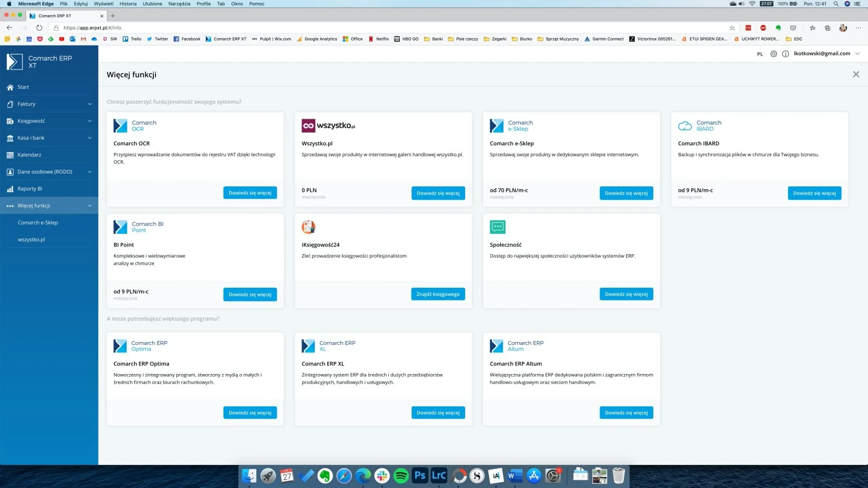This screenshot has width=868, height=488.
Task: Click Dowiedz się więcej for Wszystko.pl
Action: (438, 193)
